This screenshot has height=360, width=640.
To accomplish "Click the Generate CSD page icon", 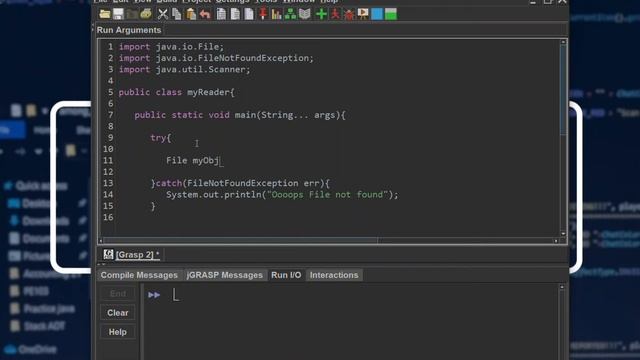I will pyautogui.click(x=221, y=14).
